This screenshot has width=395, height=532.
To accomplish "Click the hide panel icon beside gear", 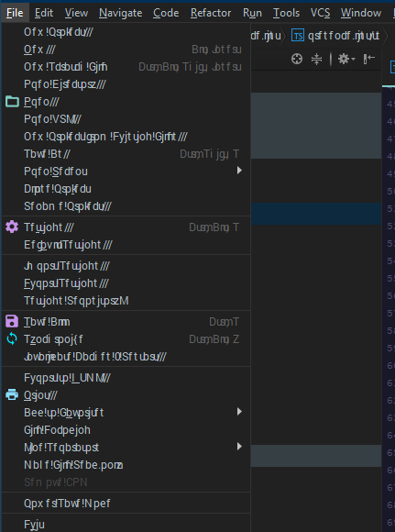I will 369,59.
